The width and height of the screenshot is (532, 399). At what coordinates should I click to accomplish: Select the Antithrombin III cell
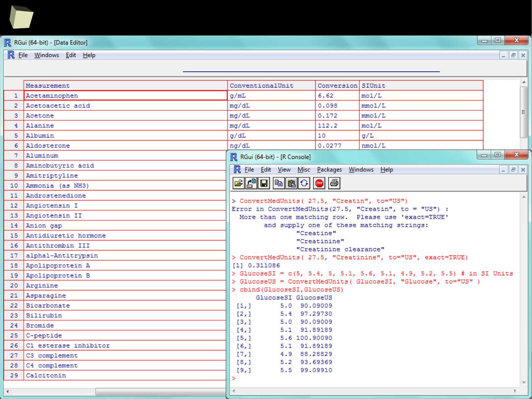coord(125,245)
